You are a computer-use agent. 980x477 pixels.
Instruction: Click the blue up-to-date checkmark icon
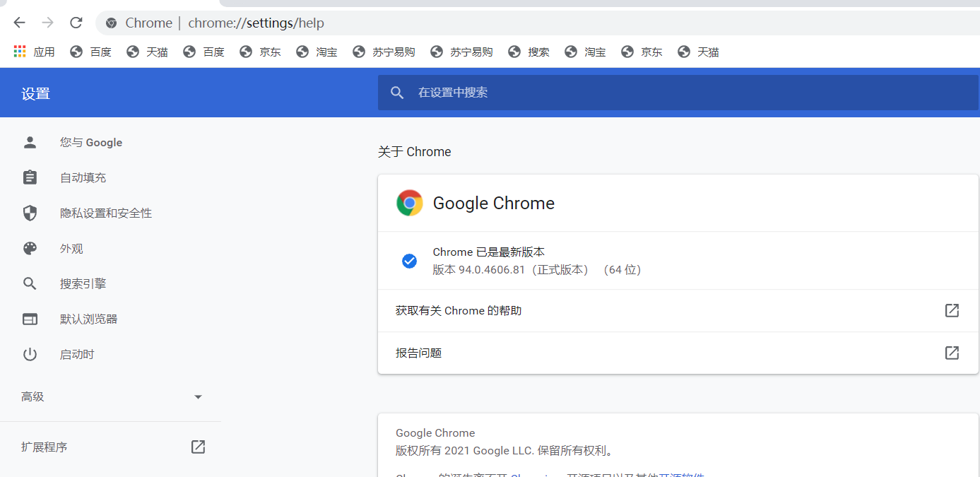pyautogui.click(x=409, y=261)
